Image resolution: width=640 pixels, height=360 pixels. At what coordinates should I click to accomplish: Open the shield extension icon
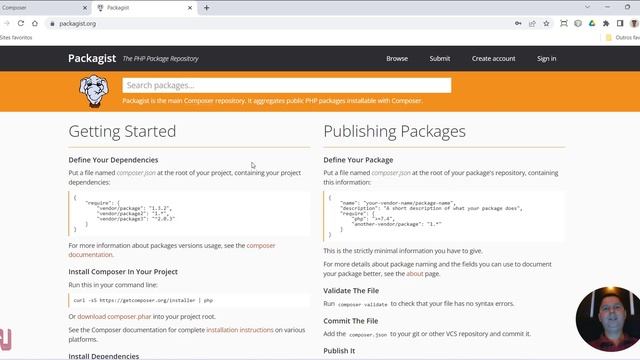tap(578, 24)
